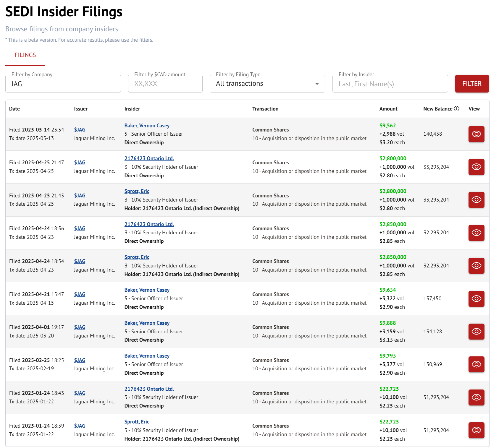This screenshot has width=491, height=448.
Task: View the filing filed 2025-04-01
Action: pyautogui.click(x=476, y=332)
